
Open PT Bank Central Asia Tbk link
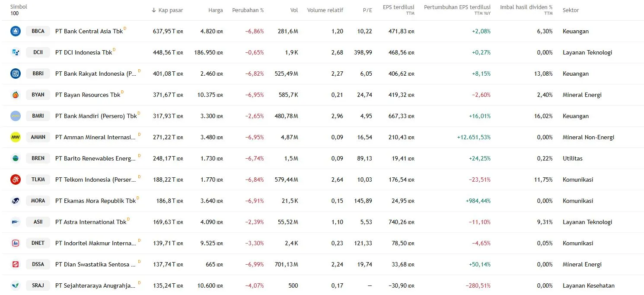[x=89, y=31]
